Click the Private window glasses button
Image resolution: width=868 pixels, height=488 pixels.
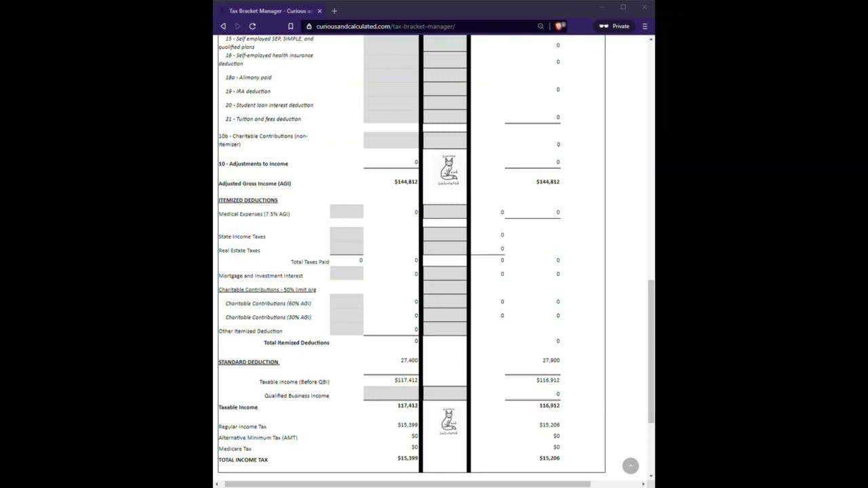tap(614, 26)
